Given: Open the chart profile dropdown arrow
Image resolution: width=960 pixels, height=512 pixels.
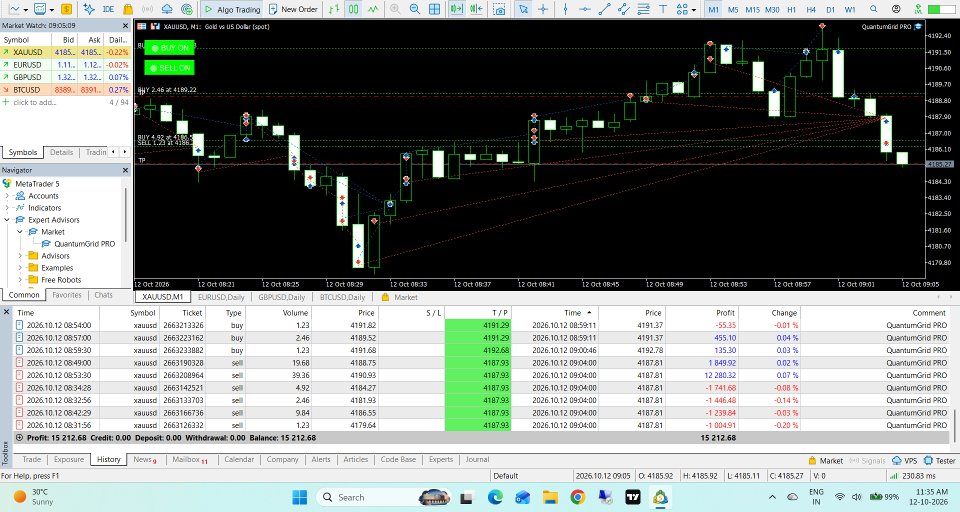Looking at the screenshot, I should click(51, 10).
